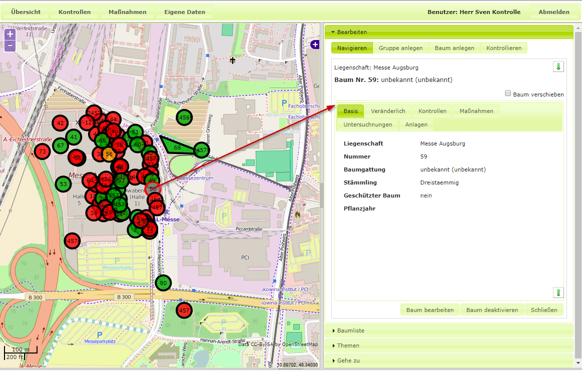Expand the Themen section
582x392 pixels.
(x=348, y=345)
